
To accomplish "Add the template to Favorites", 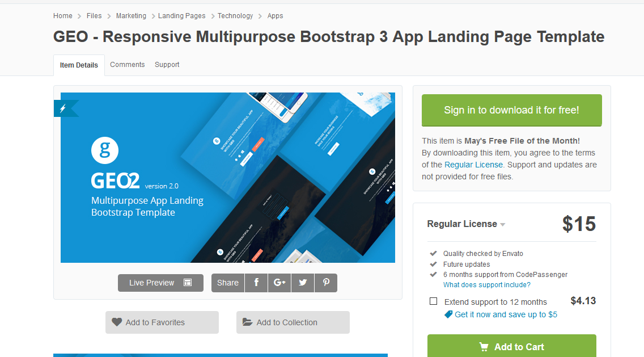I will pyautogui.click(x=162, y=322).
